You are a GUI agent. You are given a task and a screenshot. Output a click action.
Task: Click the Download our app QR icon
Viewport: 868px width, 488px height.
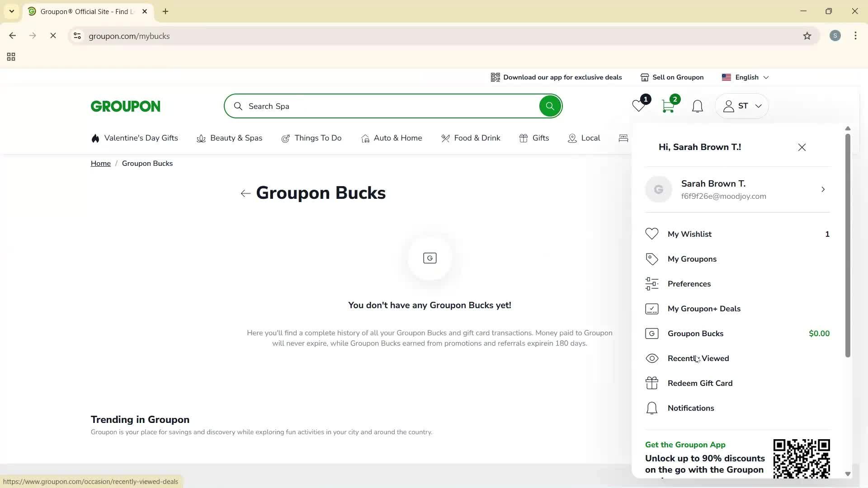[495, 77]
